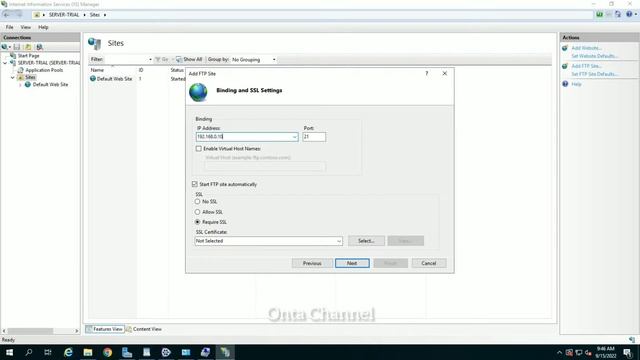Click the refresh page icon in address toolbar
The image size is (640, 360).
(x=618, y=14)
